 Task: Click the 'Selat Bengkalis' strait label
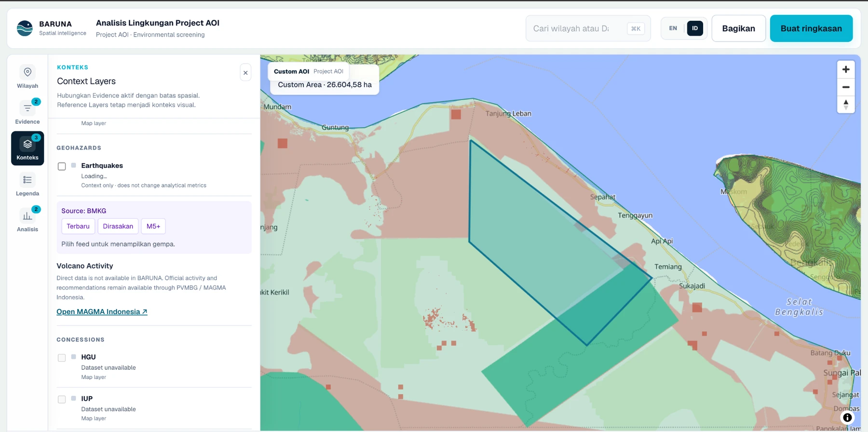(x=799, y=307)
